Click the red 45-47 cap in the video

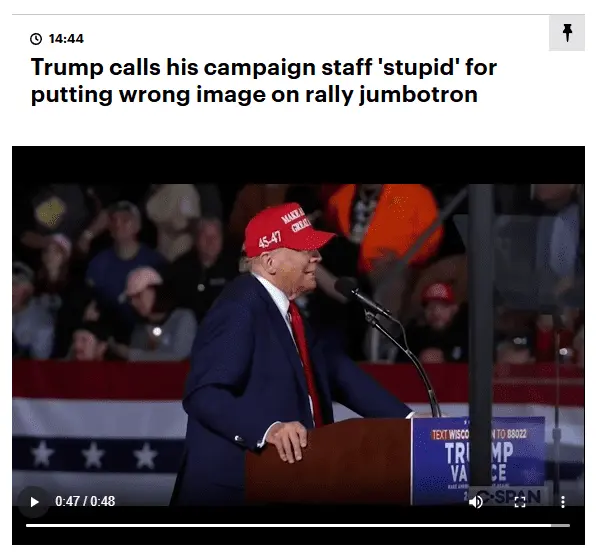[x=287, y=230]
